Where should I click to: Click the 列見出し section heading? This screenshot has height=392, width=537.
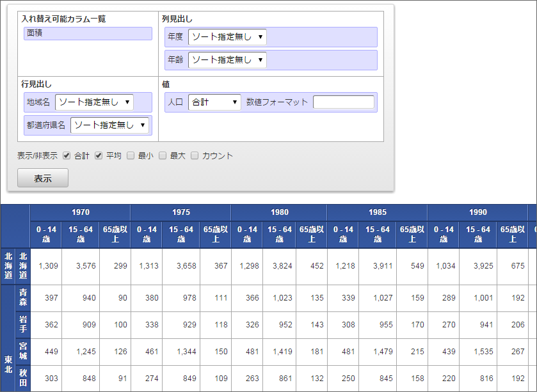coord(177,19)
